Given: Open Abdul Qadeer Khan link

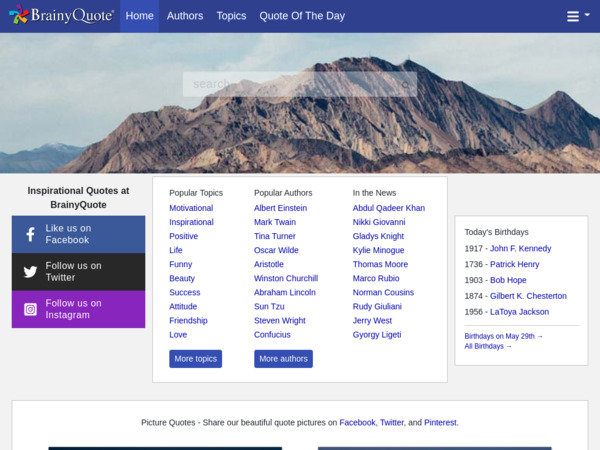Looking at the screenshot, I should click(x=389, y=208).
